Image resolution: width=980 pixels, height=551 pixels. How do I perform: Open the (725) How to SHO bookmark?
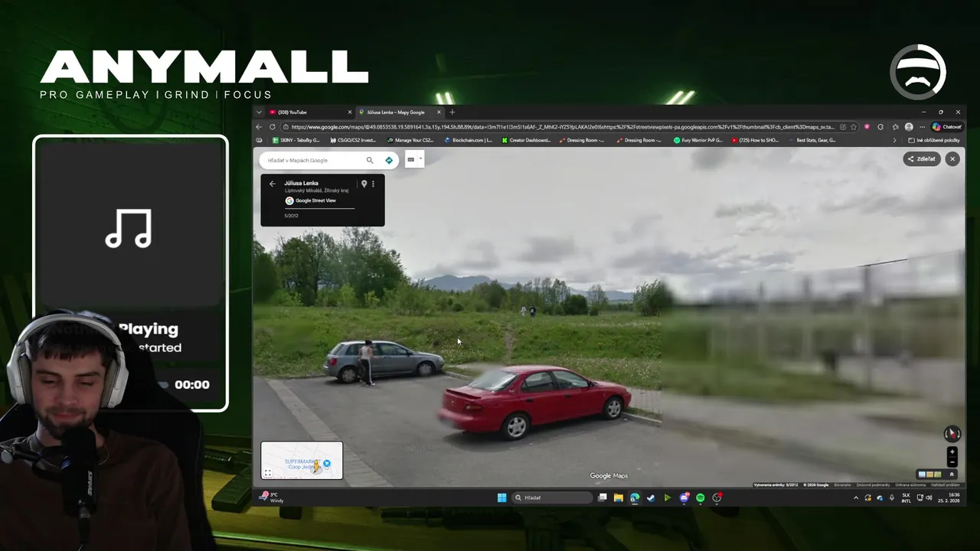756,140
